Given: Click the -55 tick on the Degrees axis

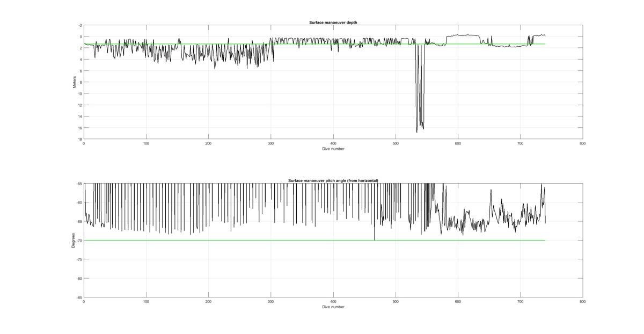Looking at the screenshot, I should 79,184.
